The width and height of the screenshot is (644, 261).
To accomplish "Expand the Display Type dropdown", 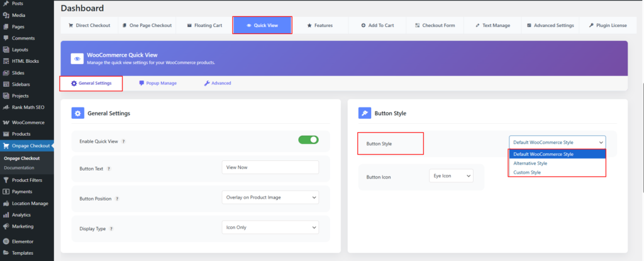I will point(270,228).
